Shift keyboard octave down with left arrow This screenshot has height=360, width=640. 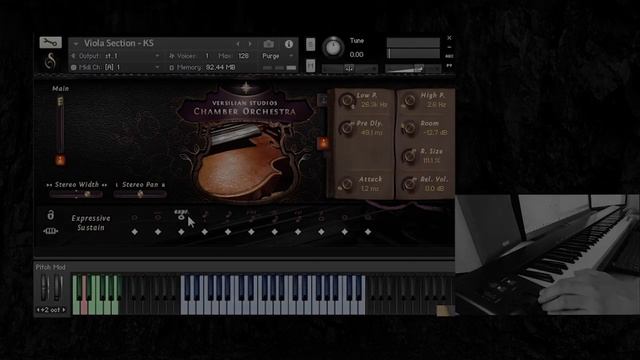(x=38, y=310)
